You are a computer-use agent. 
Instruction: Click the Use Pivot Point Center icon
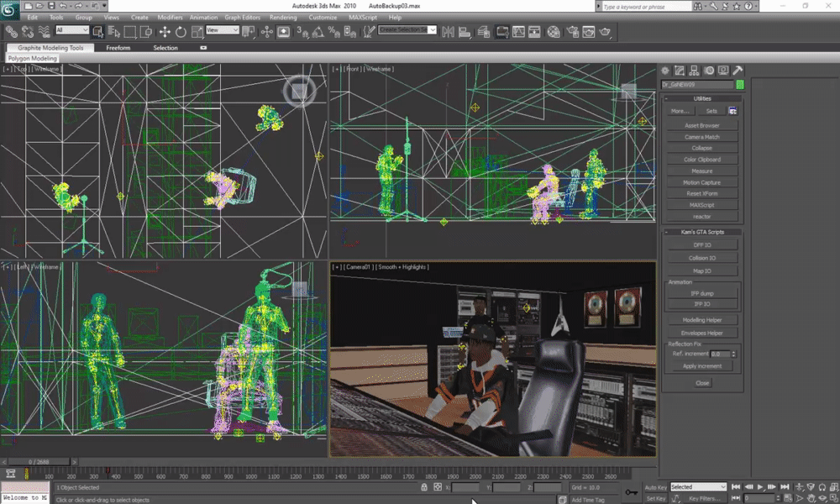(249, 32)
